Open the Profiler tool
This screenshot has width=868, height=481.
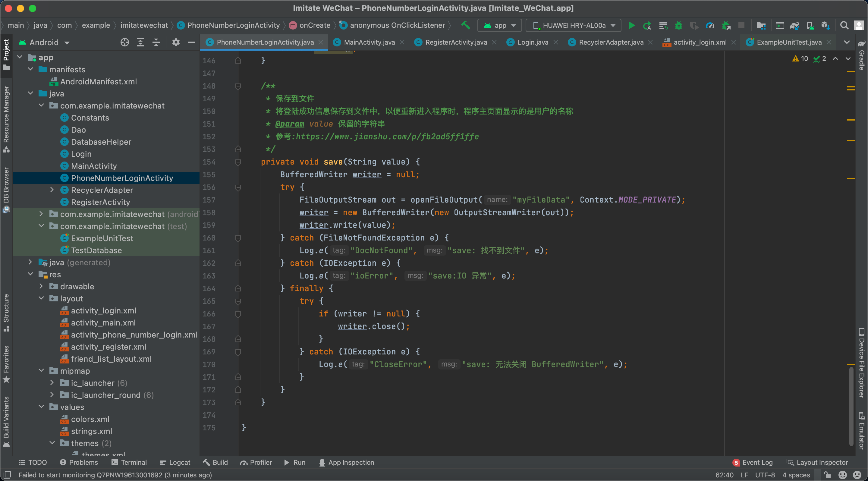pyautogui.click(x=256, y=462)
